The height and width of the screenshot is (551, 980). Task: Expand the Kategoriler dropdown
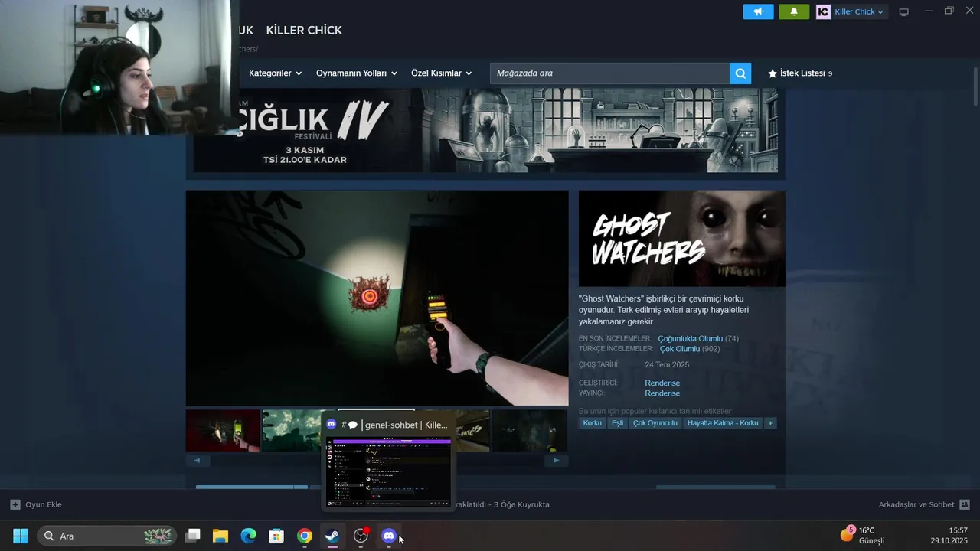coord(275,73)
